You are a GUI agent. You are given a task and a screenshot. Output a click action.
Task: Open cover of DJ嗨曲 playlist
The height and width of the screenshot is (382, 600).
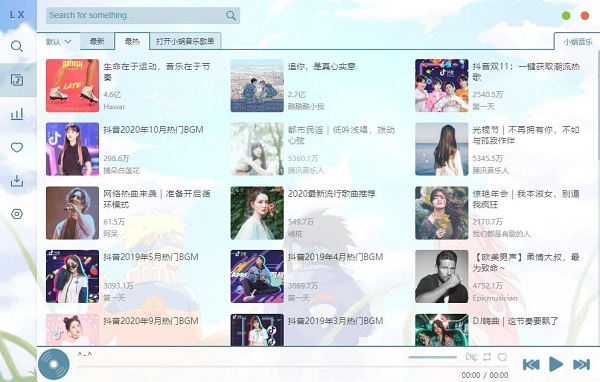pos(442,330)
